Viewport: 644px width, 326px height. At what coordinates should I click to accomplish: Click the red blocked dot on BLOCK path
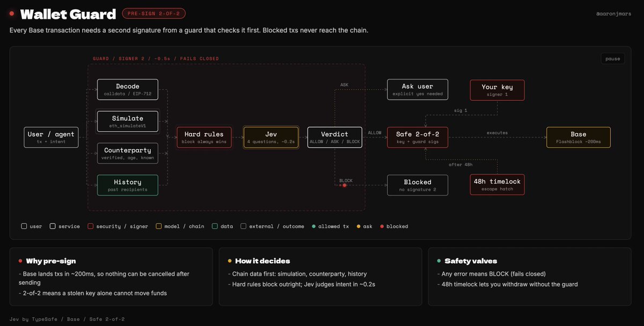(344, 185)
